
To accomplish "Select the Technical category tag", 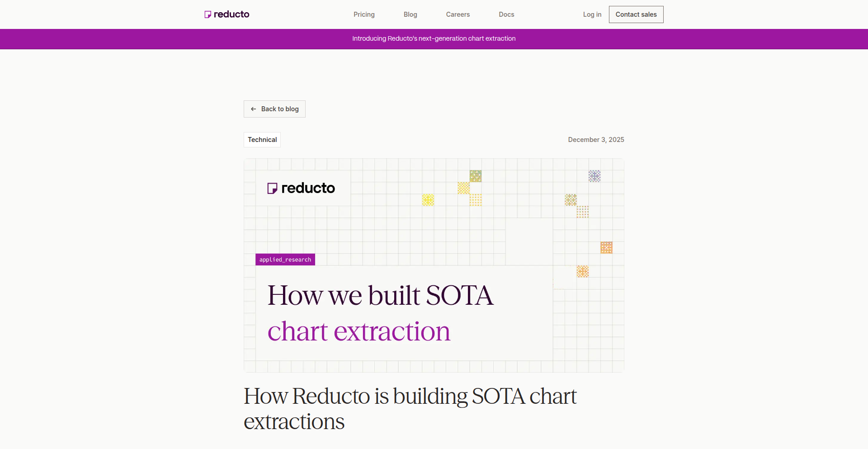I will (262, 140).
